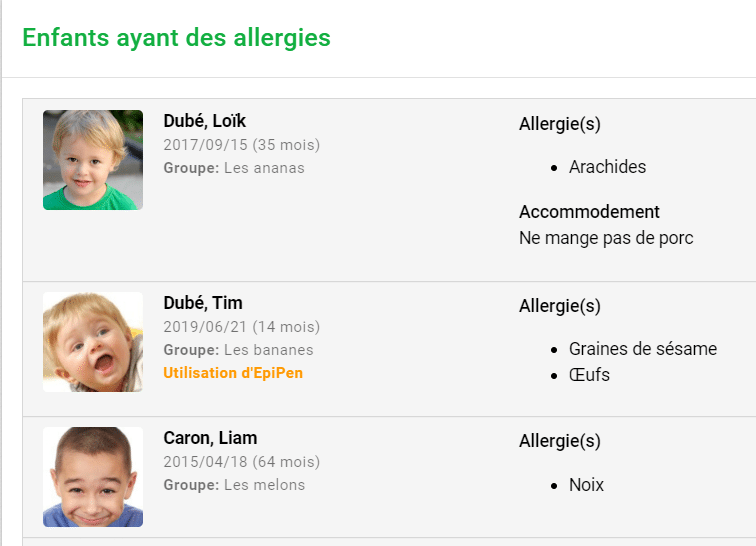This screenshot has height=546, width=756.
Task: Click the Enfants ayant des allergies heading
Action: 176,38
